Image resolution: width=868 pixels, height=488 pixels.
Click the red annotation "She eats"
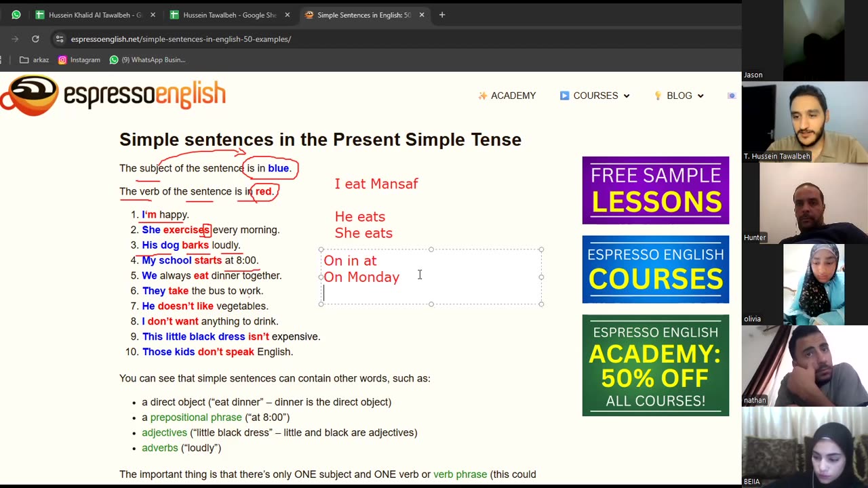(x=363, y=232)
